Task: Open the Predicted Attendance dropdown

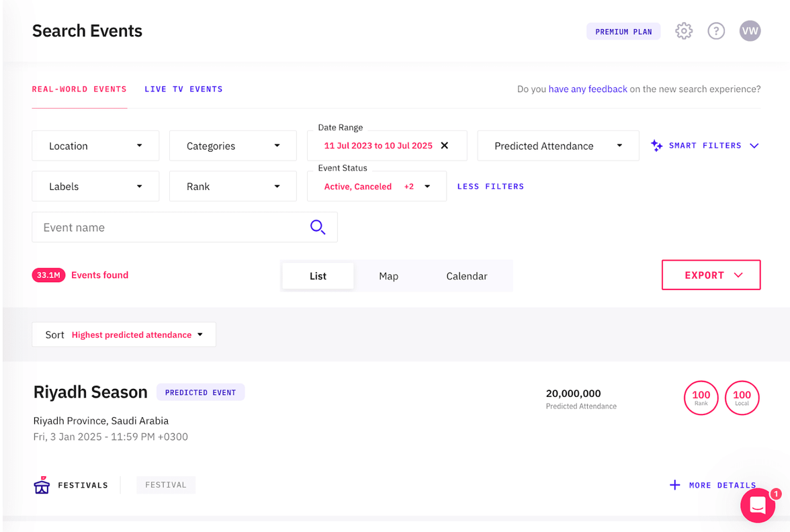Action: click(558, 145)
